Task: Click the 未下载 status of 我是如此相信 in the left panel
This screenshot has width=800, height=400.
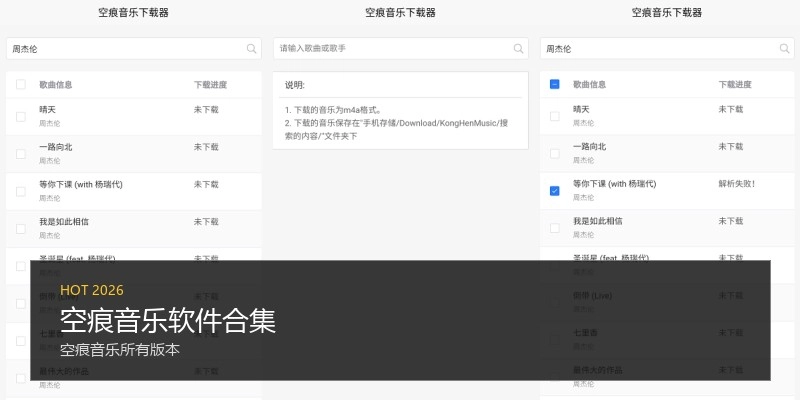Action: 206,221
